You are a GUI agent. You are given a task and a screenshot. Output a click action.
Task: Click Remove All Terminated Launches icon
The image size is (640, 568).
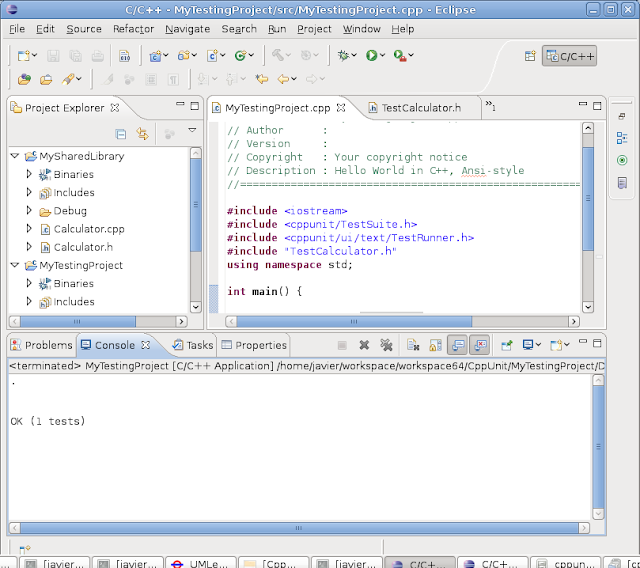386,345
